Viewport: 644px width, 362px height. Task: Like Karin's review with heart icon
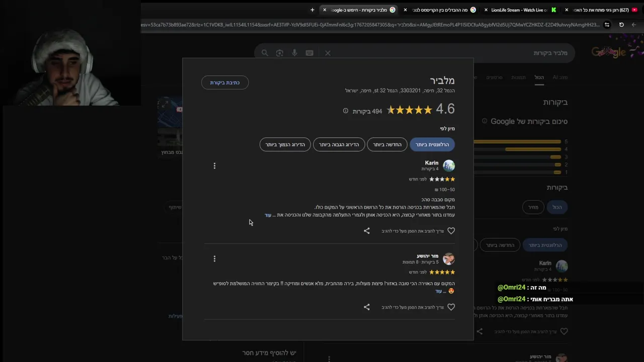click(451, 231)
